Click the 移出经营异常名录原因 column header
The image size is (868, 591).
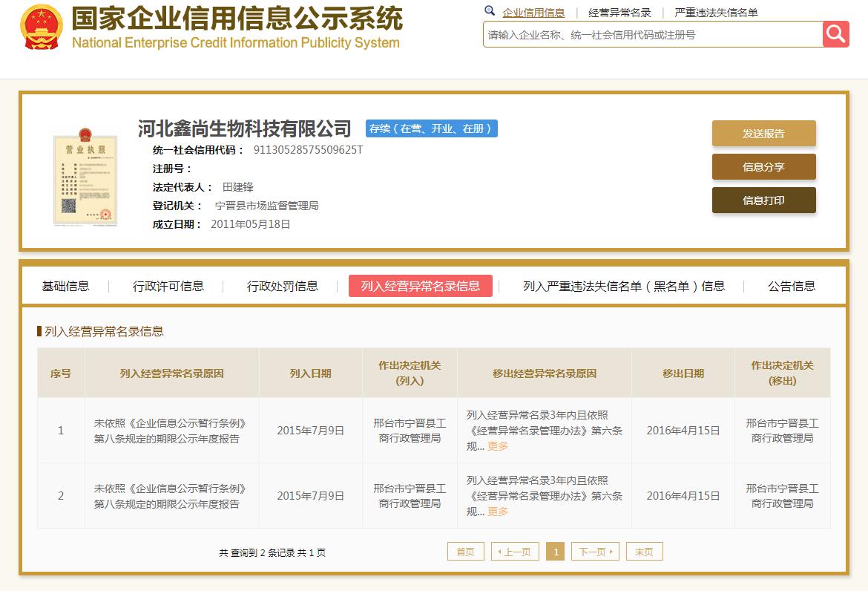coord(545,373)
